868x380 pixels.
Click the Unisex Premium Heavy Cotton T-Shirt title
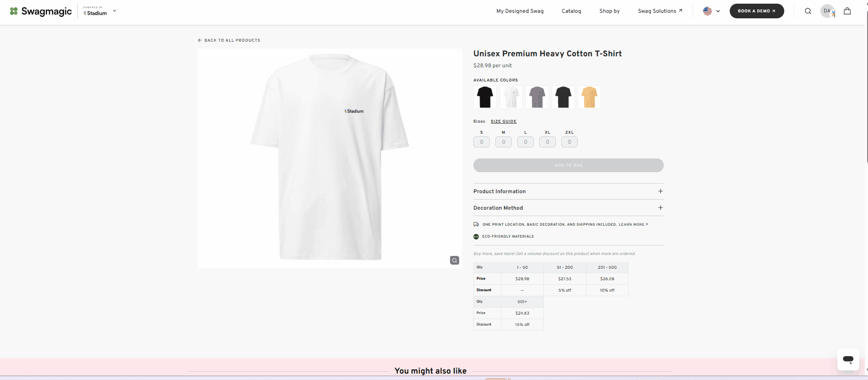(548, 54)
